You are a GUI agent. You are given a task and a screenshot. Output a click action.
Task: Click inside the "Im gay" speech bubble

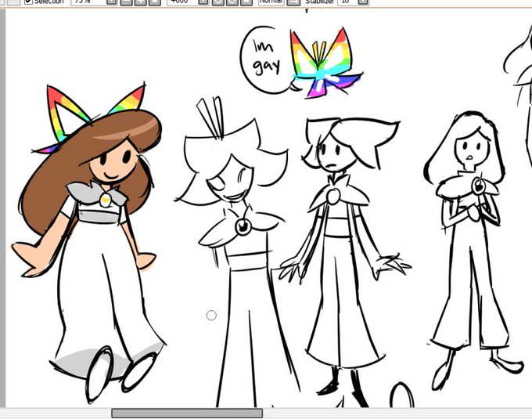pos(266,60)
